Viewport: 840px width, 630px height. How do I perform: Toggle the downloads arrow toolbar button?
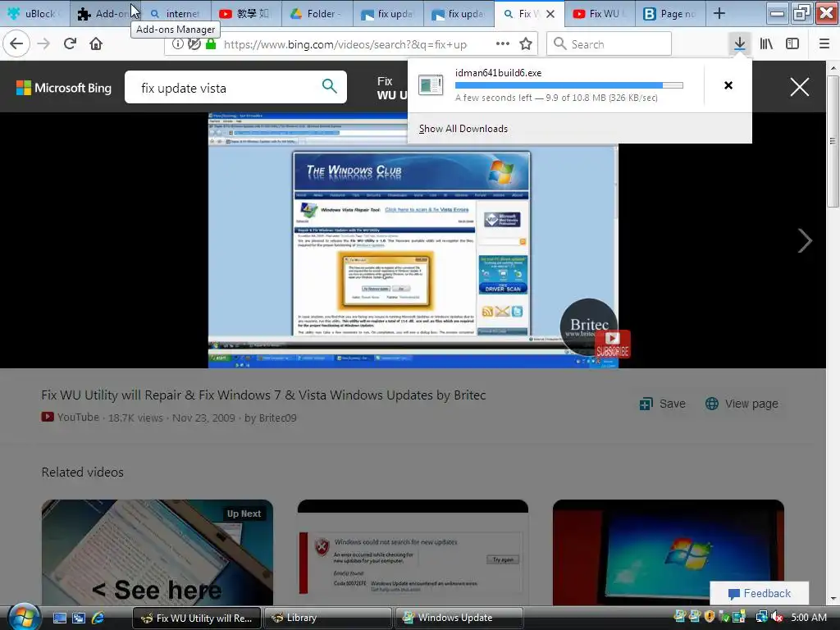(740, 44)
